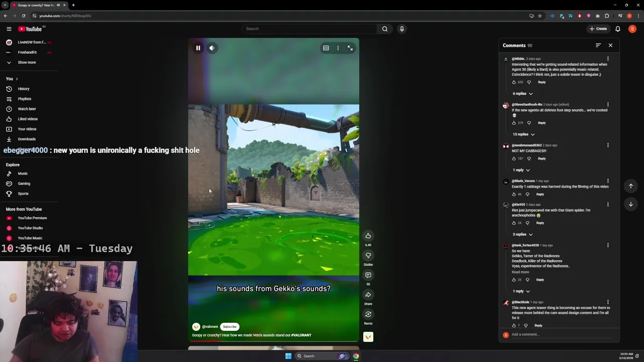Viewport: 644px width, 362px height.
Task: Like Nibble's comment with 655 likes
Action: coord(514,82)
